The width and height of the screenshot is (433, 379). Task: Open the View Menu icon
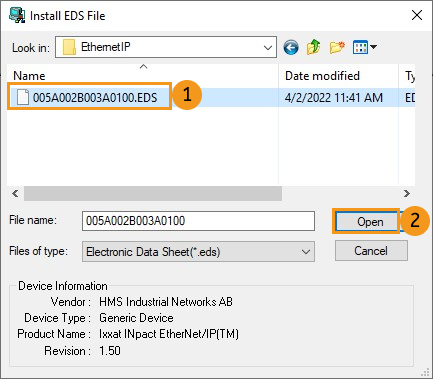tap(360, 47)
